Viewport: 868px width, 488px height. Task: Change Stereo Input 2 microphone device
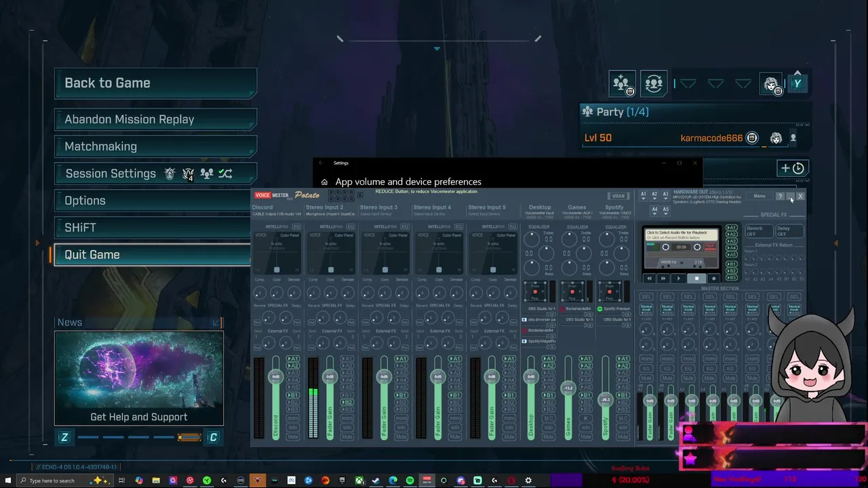(330, 214)
